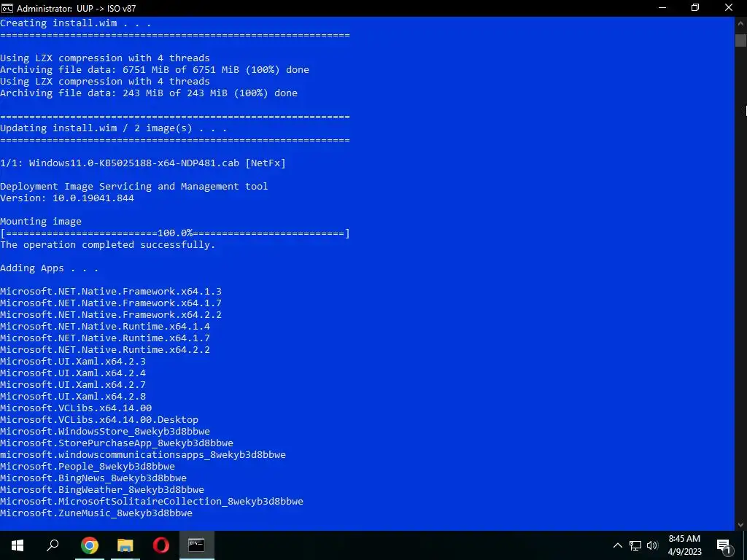Click the console window icon in title bar
The image size is (747, 560).
(7, 8)
